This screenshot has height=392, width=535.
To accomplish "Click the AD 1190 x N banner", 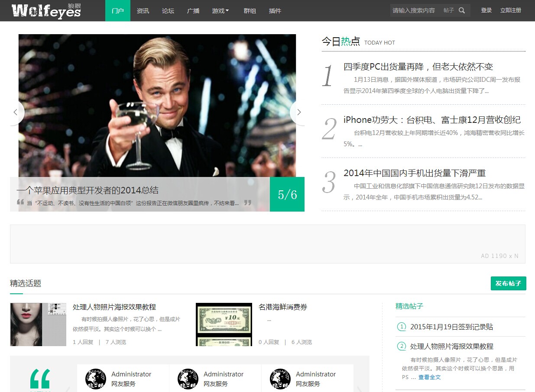I will 268,244.
